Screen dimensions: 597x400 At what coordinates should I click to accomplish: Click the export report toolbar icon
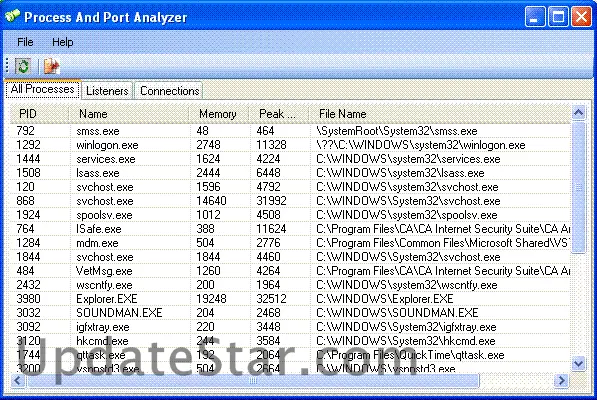(51, 66)
